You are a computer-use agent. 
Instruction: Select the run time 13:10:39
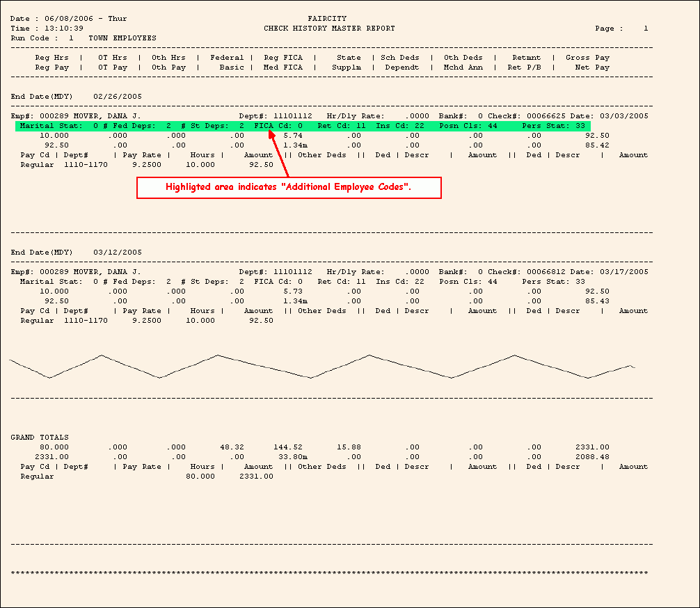click(x=64, y=29)
